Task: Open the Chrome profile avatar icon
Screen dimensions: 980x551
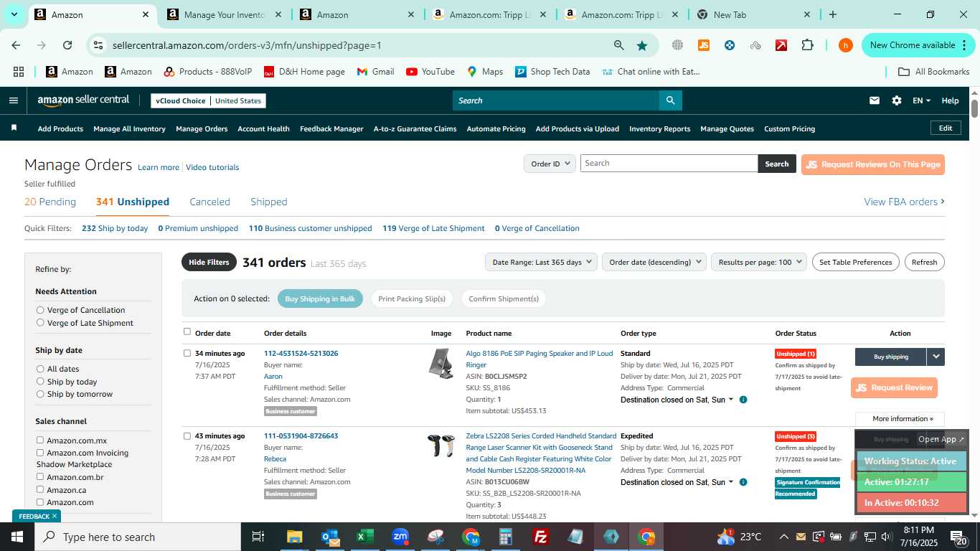Action: [x=846, y=45]
